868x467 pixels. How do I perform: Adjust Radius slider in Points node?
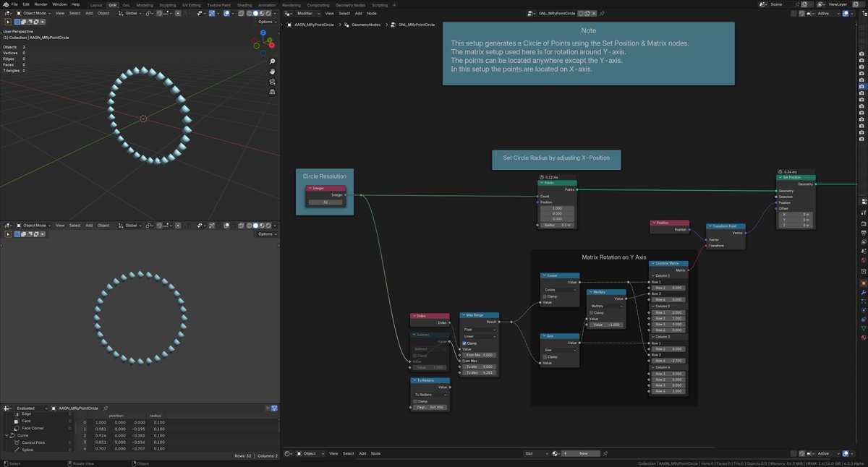(x=557, y=225)
